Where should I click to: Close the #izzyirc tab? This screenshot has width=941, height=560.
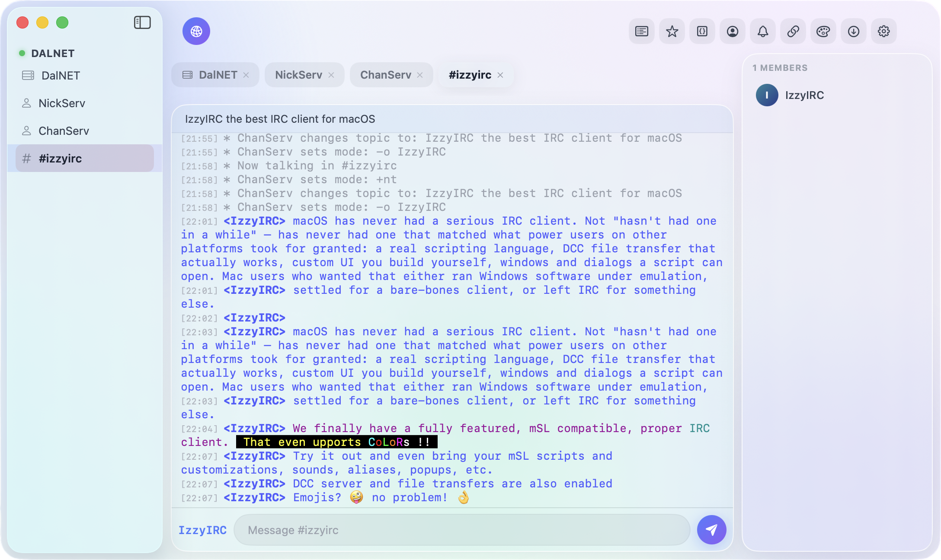500,75
